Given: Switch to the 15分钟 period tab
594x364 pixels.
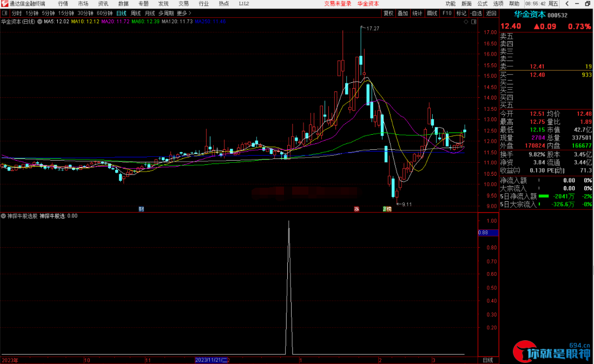Looking at the screenshot, I should (x=67, y=14).
